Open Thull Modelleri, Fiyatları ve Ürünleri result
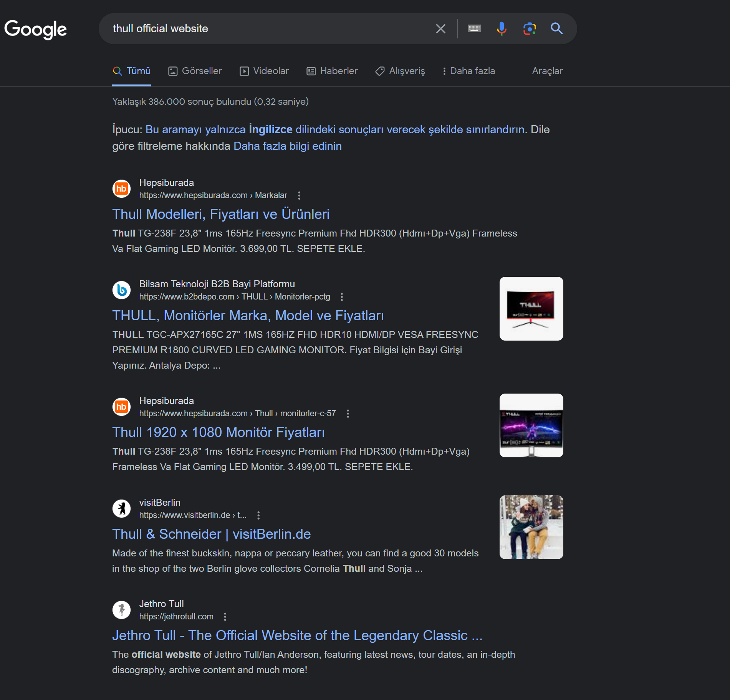This screenshot has height=700, width=730. [x=221, y=214]
